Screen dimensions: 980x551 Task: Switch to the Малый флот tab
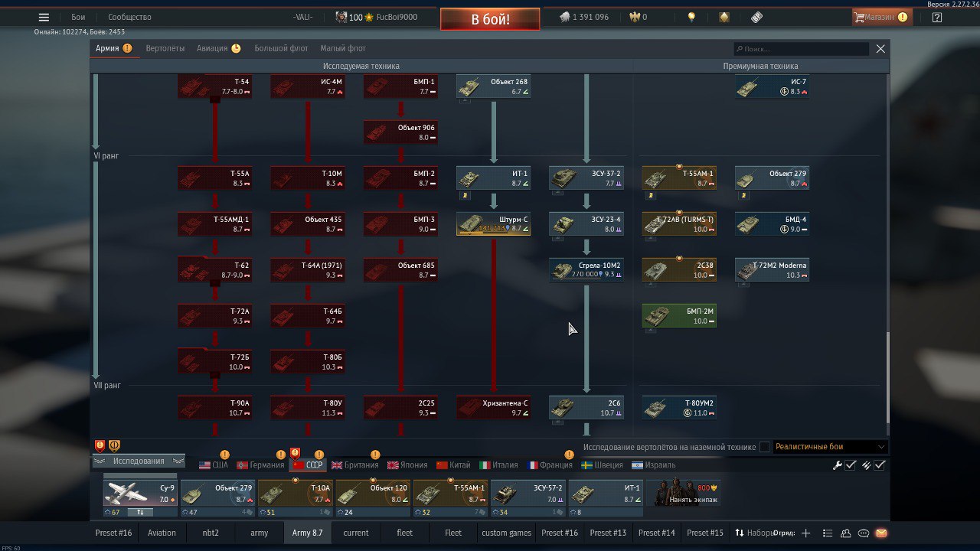tap(343, 48)
